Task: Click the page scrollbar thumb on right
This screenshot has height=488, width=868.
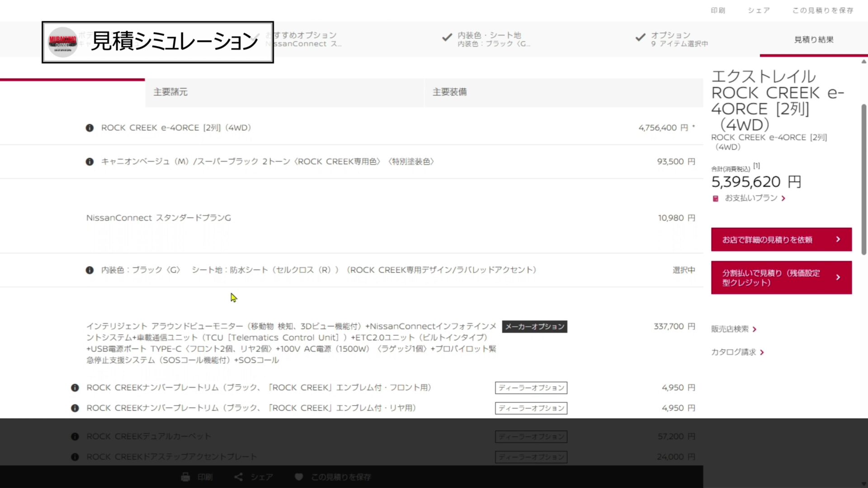Action: (864, 179)
